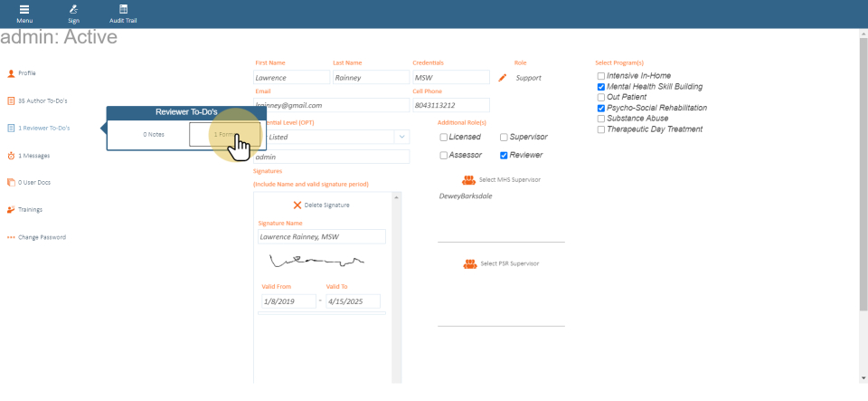The height and width of the screenshot is (401, 868).
Task: Toggle the Reviewer role checkbox
Action: (504, 156)
